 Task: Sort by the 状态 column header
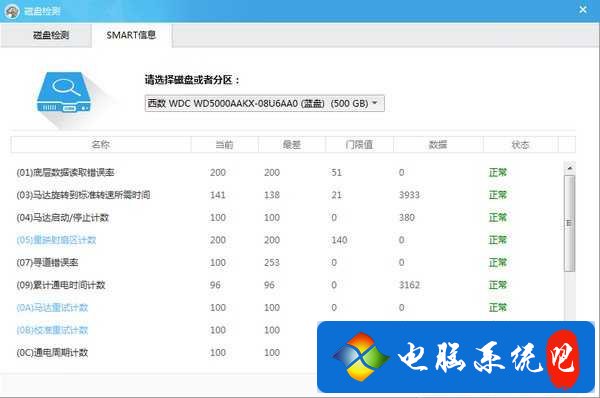point(520,145)
